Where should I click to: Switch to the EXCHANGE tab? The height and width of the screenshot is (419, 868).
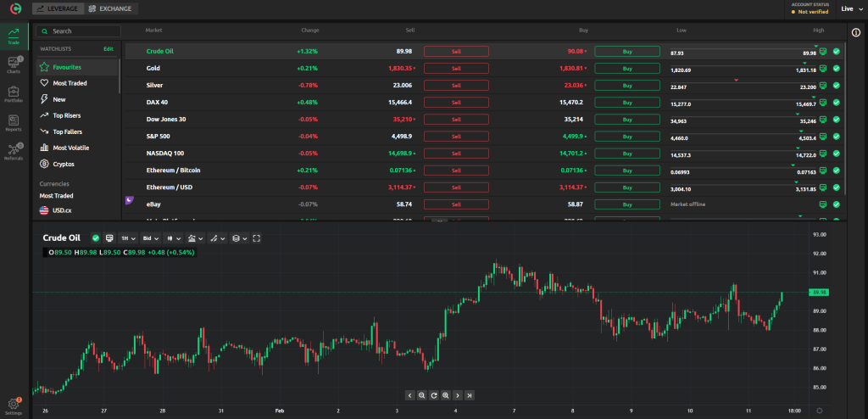pos(111,8)
